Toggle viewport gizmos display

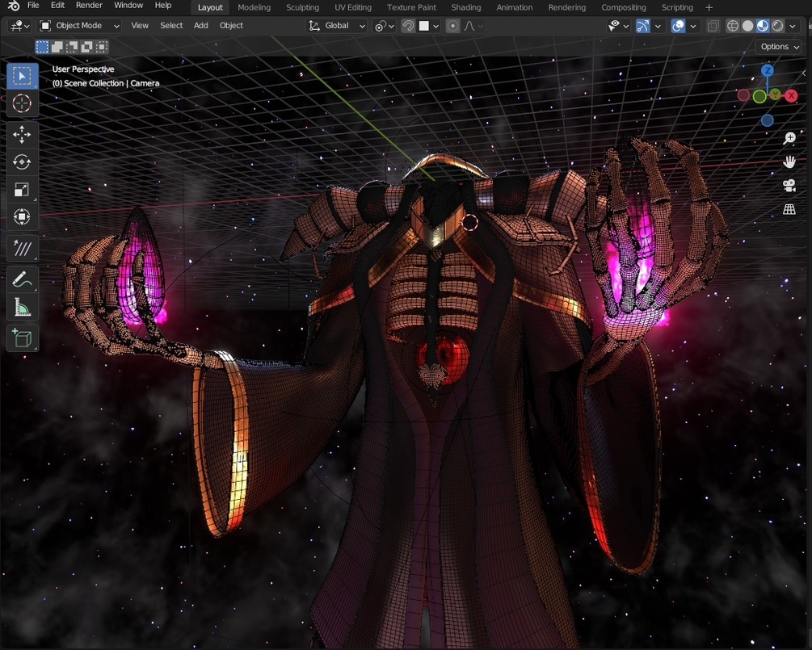[642, 25]
